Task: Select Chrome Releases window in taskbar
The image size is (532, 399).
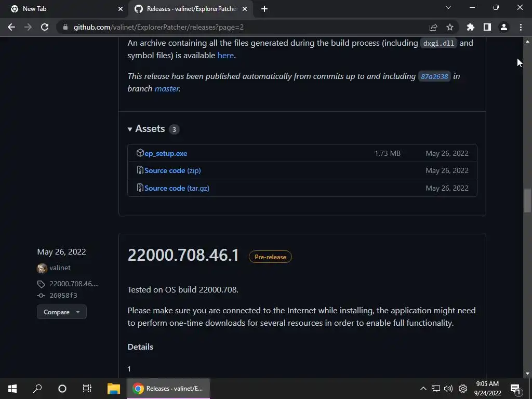Action: coord(168,389)
